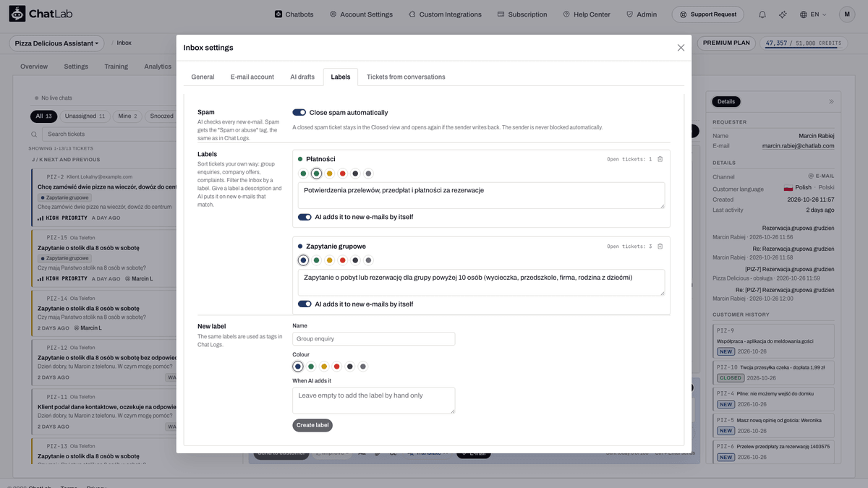The width and height of the screenshot is (868, 488).
Task: Select grey colour for the new label
Action: click(x=363, y=367)
